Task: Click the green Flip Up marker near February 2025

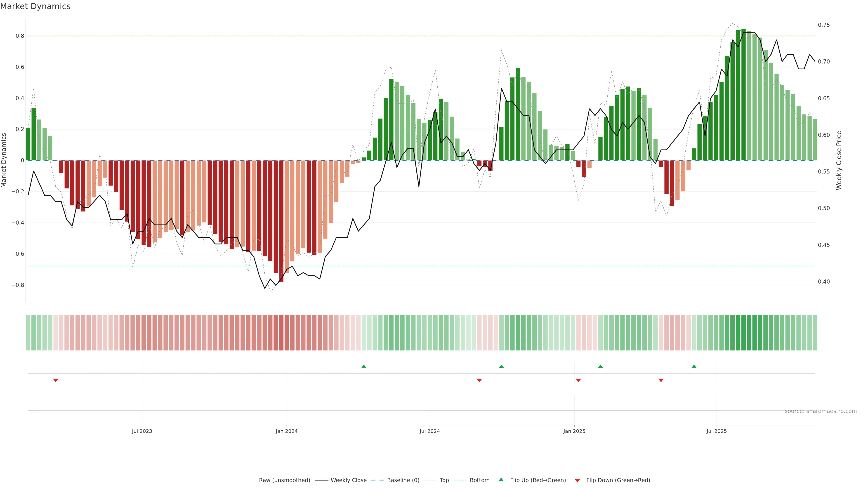Action: [600, 366]
